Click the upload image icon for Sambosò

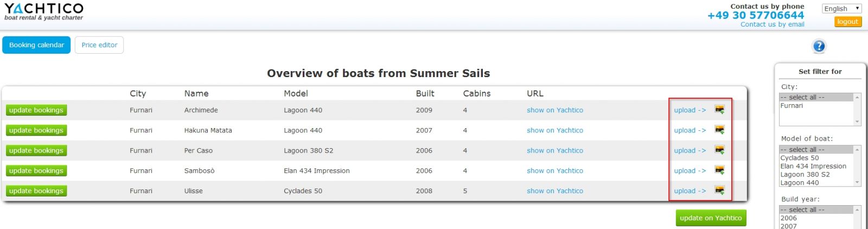pos(719,170)
